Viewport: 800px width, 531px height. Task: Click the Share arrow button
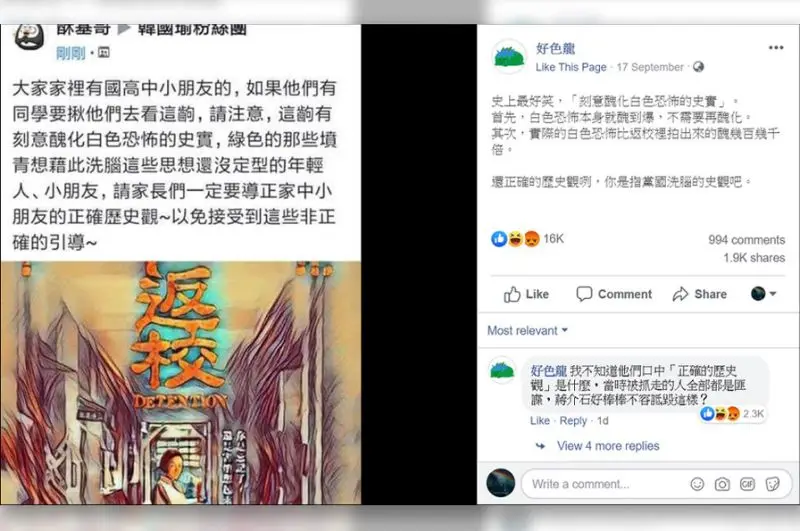699,294
